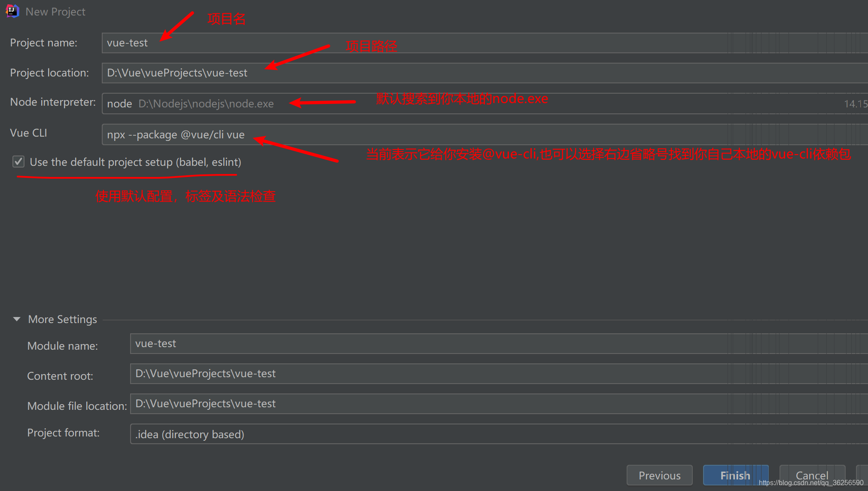Screen dimensions: 868x491
Task: Click the blog.csdn.net watermark URL
Action: 811,483
